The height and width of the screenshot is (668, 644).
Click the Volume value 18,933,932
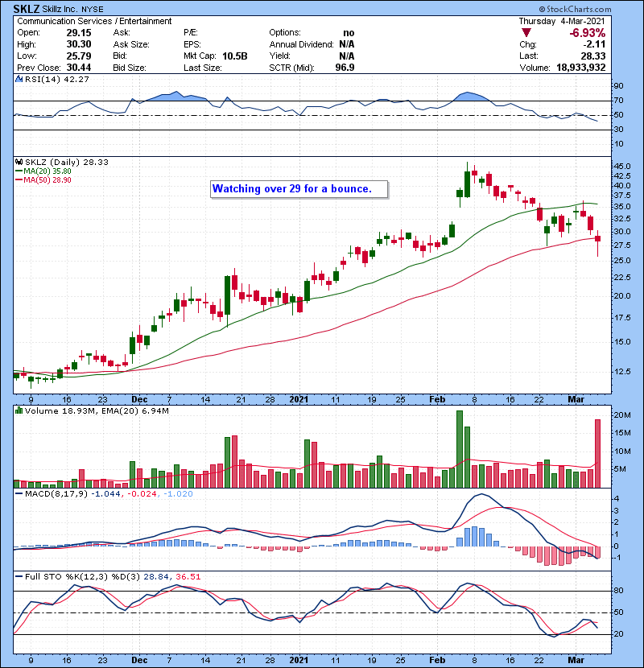tap(580, 68)
